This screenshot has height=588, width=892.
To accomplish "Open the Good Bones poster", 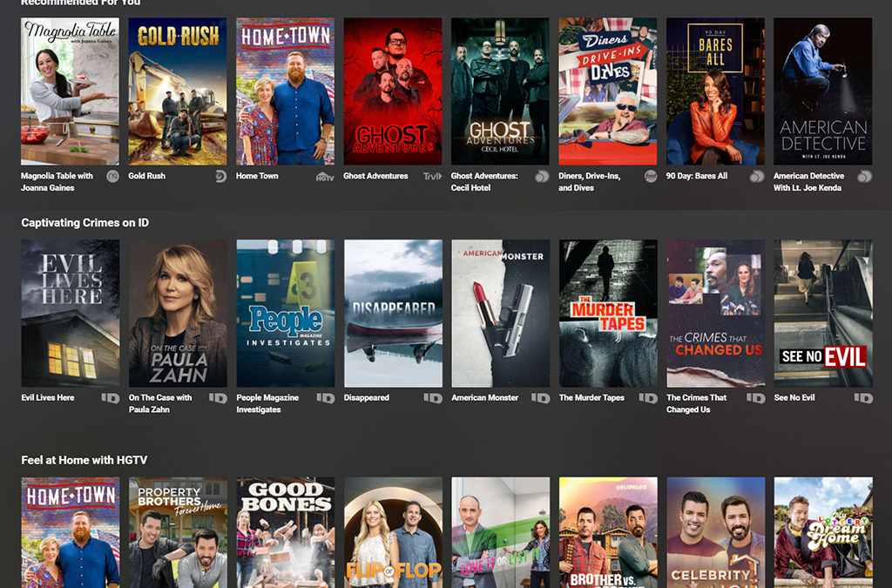I will pos(286,532).
